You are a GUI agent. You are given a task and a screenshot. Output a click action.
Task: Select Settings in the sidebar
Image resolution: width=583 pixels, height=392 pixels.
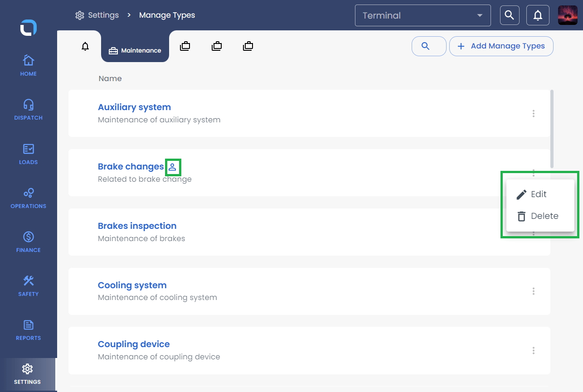coord(27,374)
